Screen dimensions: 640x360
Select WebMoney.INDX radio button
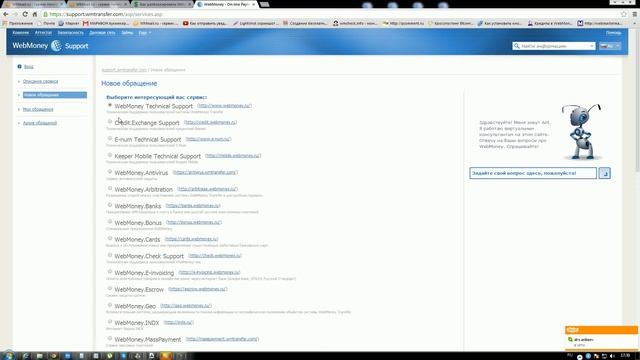pos(110,322)
